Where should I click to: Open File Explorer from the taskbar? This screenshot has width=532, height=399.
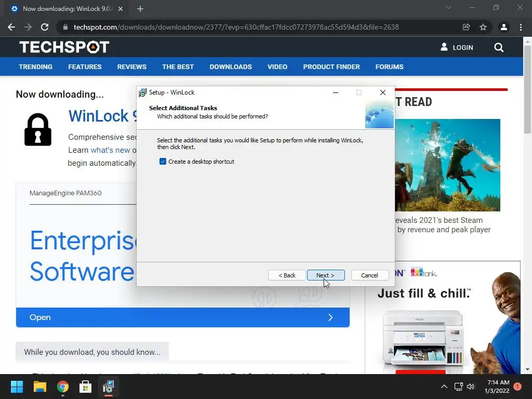click(x=39, y=387)
